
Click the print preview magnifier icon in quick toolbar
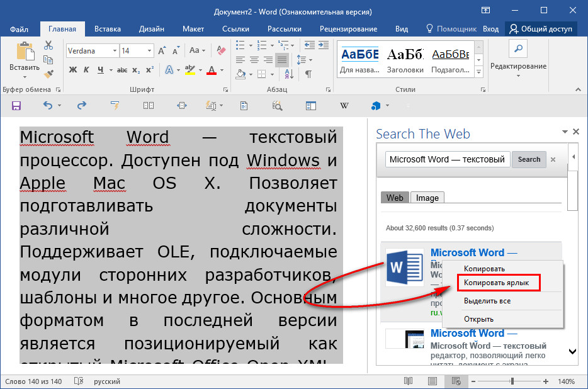[x=277, y=106]
